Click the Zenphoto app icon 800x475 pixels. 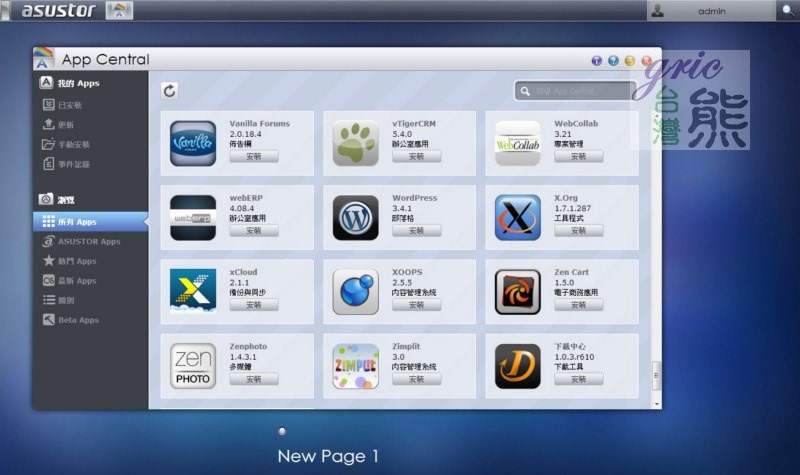coord(193,366)
